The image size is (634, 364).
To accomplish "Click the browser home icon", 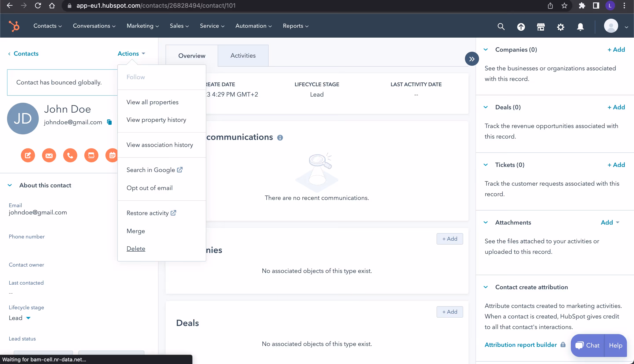I will [52, 5].
